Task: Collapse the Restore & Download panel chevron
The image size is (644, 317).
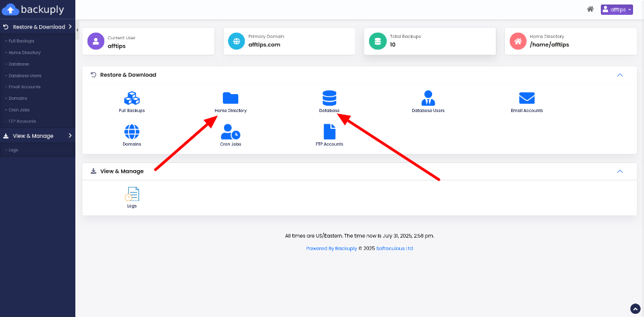Action: pyautogui.click(x=620, y=75)
